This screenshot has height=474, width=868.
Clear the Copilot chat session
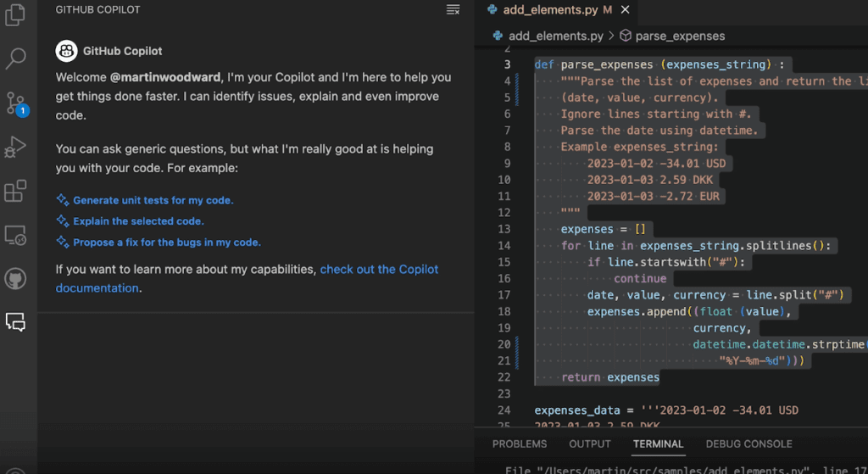[453, 9]
